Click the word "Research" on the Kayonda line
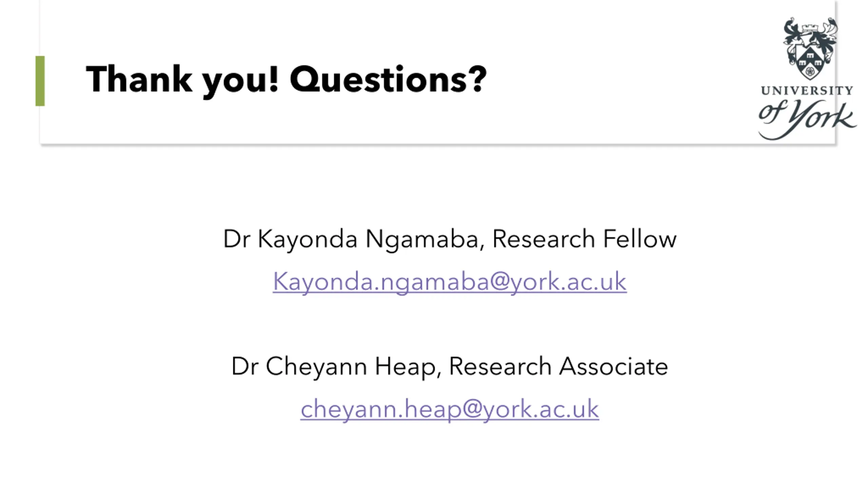Screen dimensions: 868x488 pos(543,239)
